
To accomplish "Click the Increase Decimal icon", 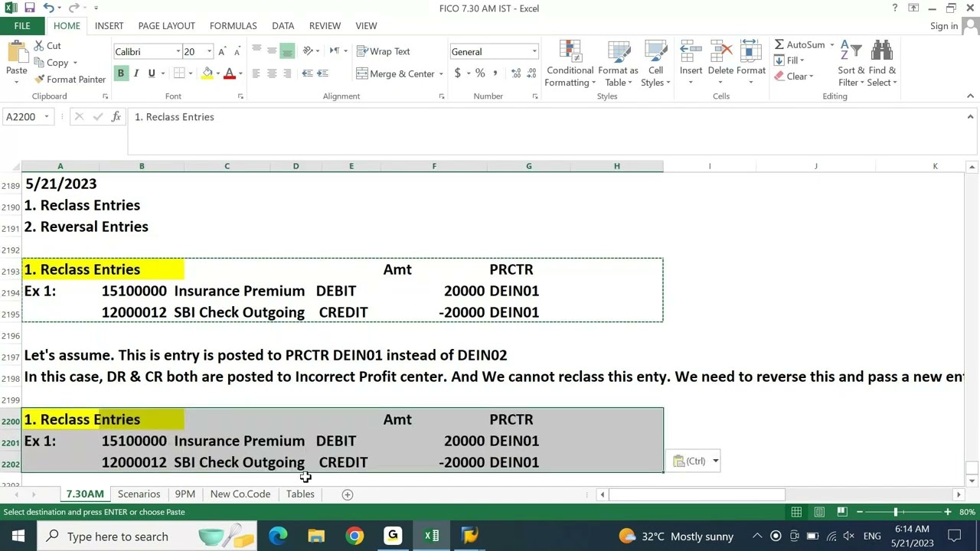I will point(516,73).
